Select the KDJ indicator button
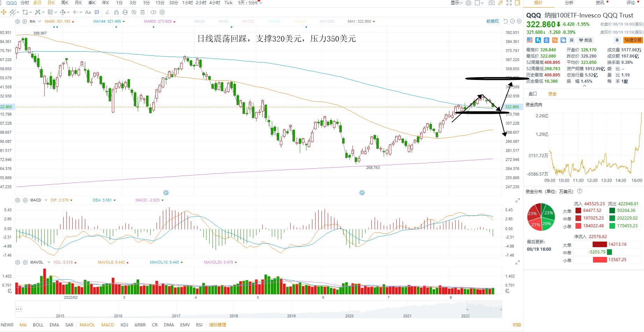The width and height of the screenshot is (644, 332). pyautogui.click(x=124, y=325)
